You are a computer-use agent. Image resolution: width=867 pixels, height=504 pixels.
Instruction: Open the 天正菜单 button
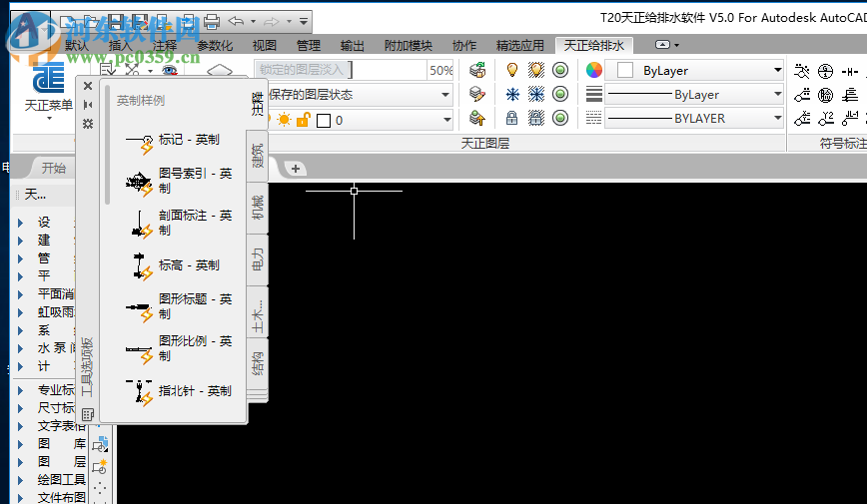(49, 89)
